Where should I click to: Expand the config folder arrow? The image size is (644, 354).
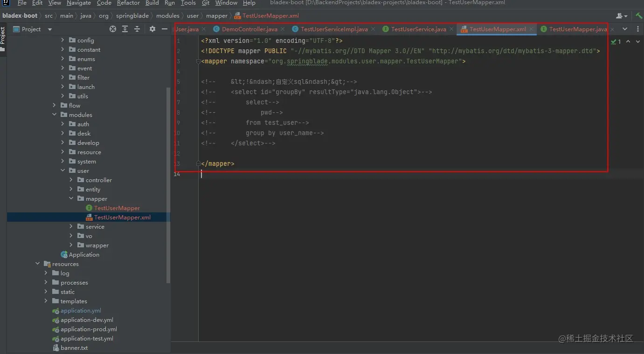coord(63,41)
